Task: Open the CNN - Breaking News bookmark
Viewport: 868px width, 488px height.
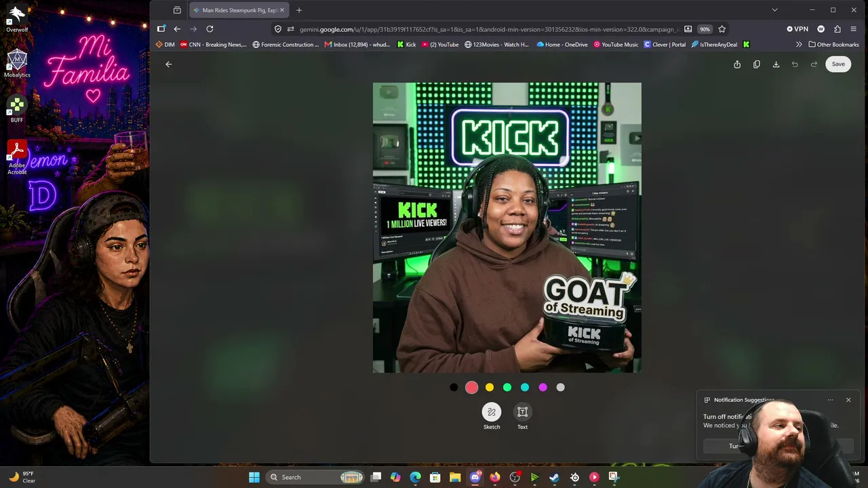Action: pos(214,45)
